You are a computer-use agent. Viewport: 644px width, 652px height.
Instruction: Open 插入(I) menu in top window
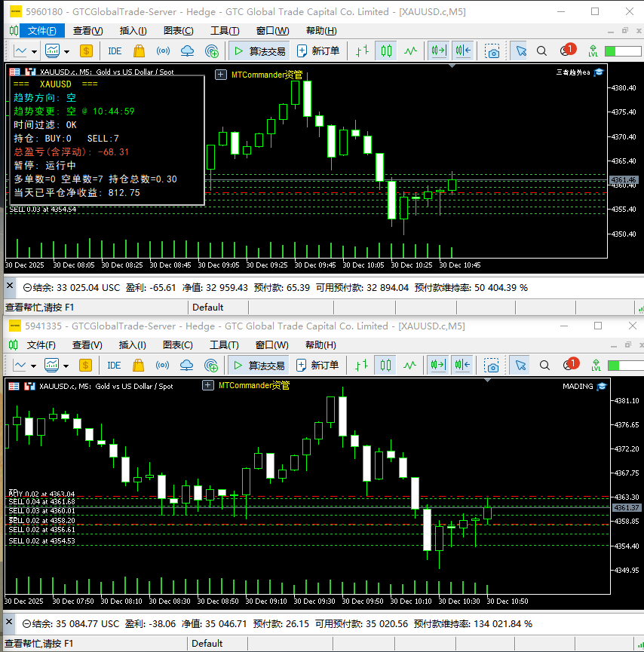coord(133,31)
